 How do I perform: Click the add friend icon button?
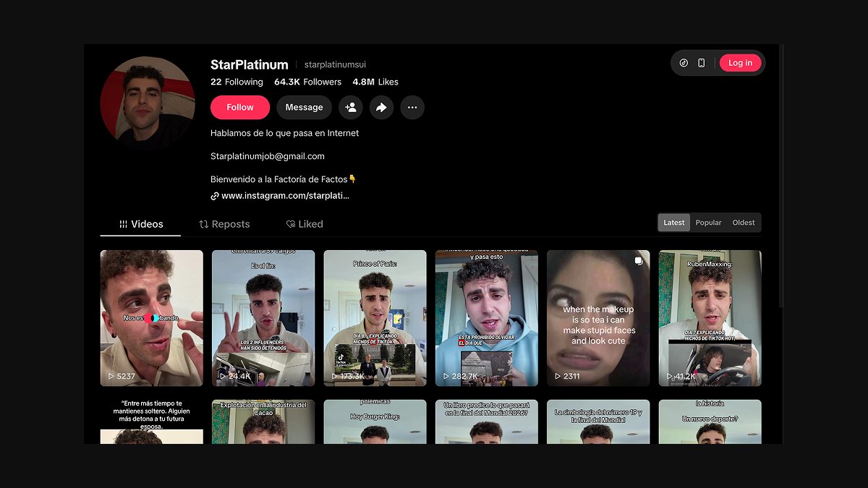351,108
